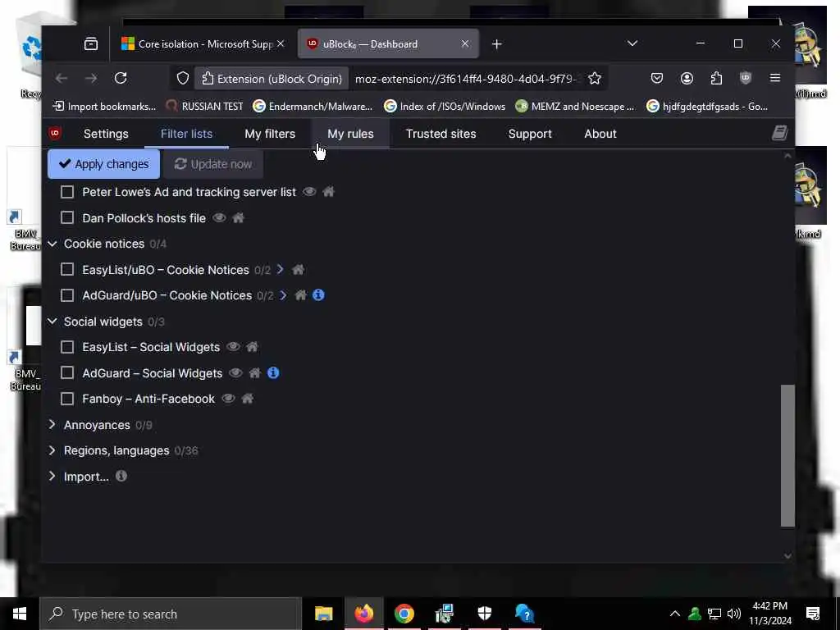
Task: Open the Pocket save icon
Action: [x=657, y=78]
